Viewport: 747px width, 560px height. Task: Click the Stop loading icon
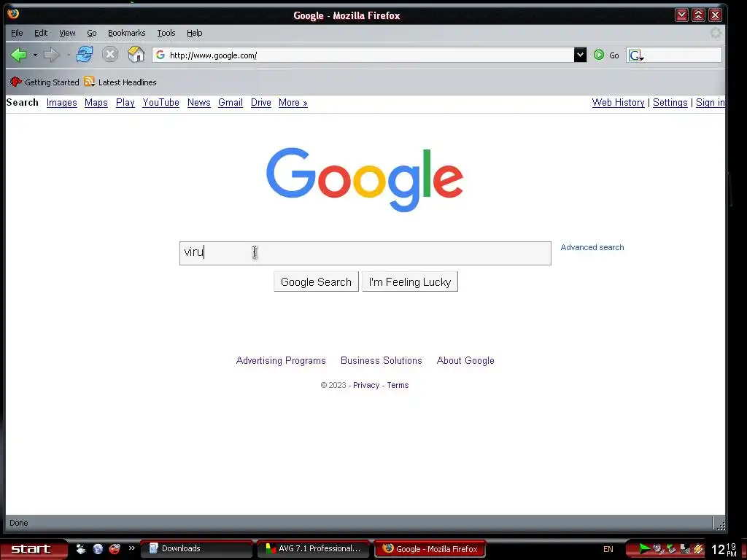pos(110,55)
